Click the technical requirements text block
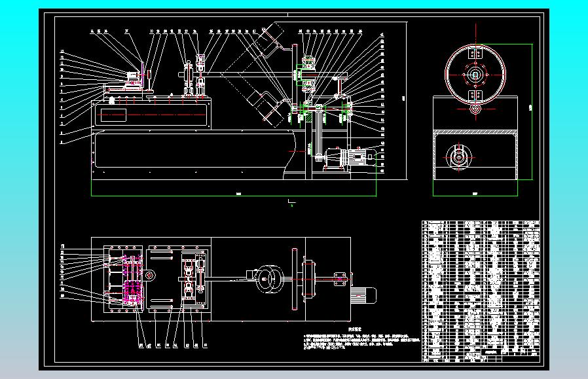Viewport: 588px width, 379px height. [x=361, y=339]
